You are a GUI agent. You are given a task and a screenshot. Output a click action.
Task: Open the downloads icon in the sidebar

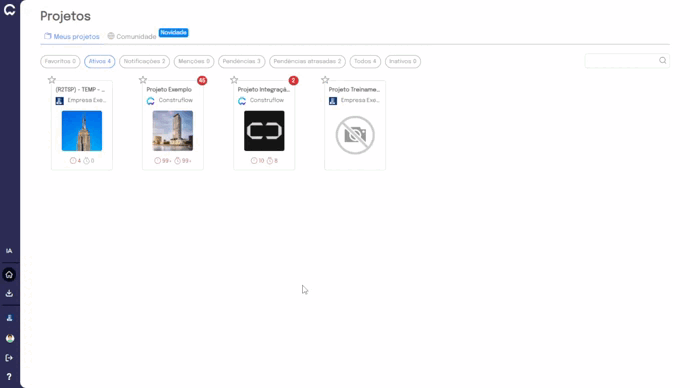(9, 293)
